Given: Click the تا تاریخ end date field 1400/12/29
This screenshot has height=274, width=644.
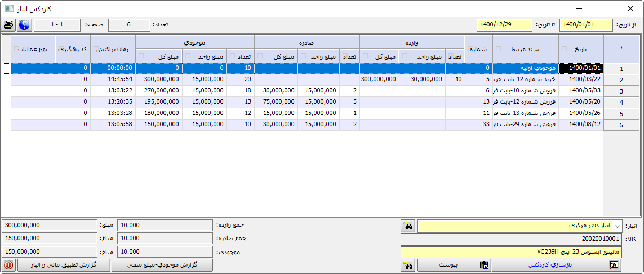Looking at the screenshot, I should [x=504, y=25].
